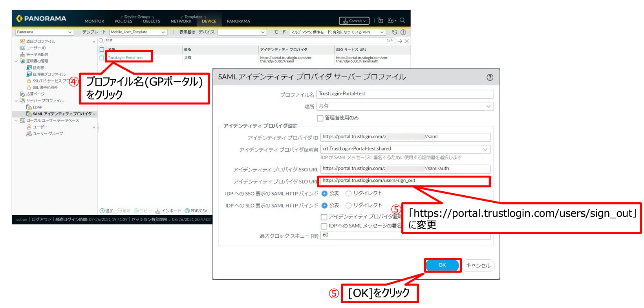Open the モード dropdown
The width and height of the screenshot is (644, 308).
point(337,32)
